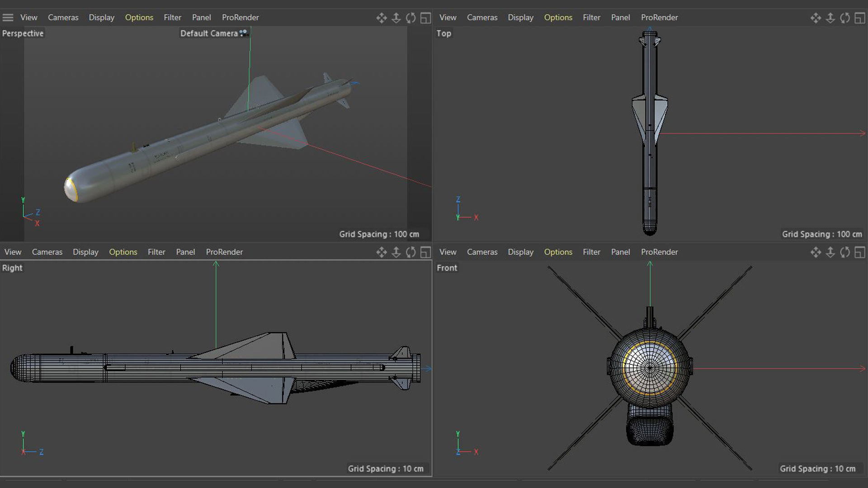868x488 pixels.
Task: Open ProRender menu in Top viewport
Action: (659, 18)
